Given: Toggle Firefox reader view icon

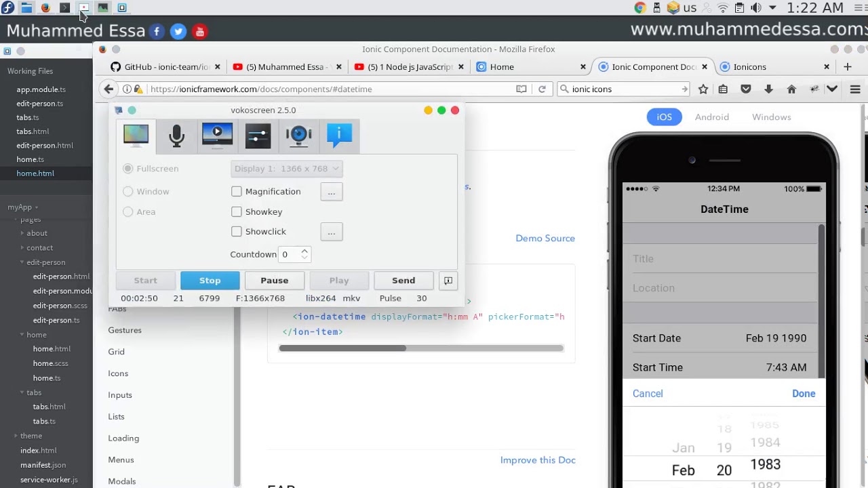Looking at the screenshot, I should click(521, 89).
